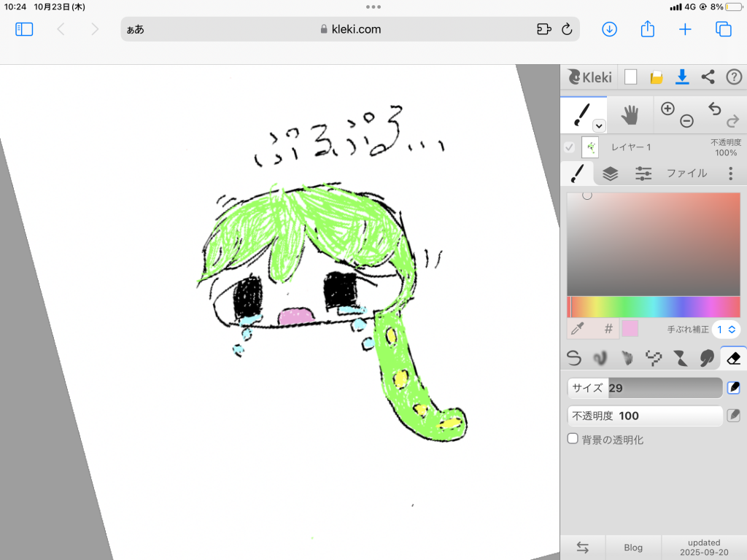
Task: Click the pink current color swatch
Action: (x=630, y=329)
